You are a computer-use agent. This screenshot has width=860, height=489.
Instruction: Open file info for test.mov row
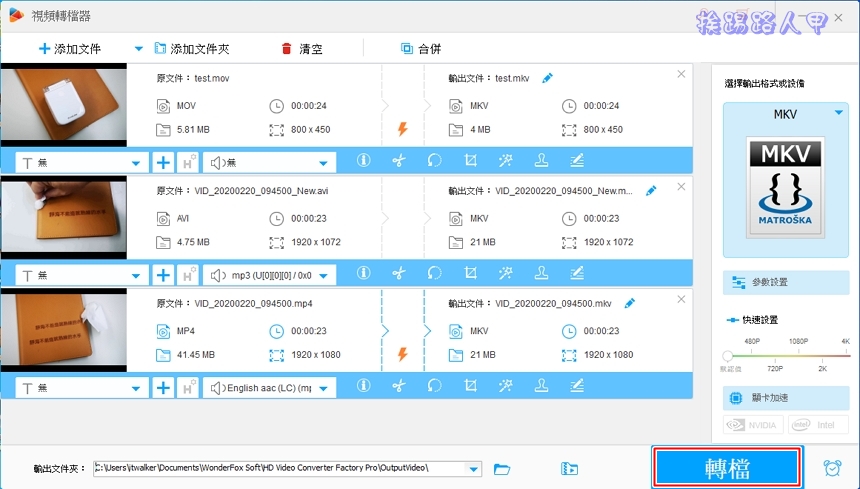point(363,161)
